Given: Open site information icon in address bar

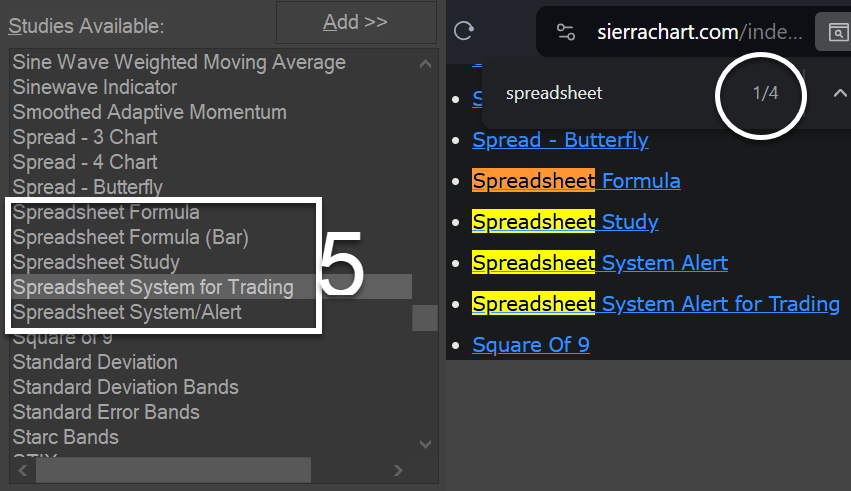Looking at the screenshot, I should (566, 32).
